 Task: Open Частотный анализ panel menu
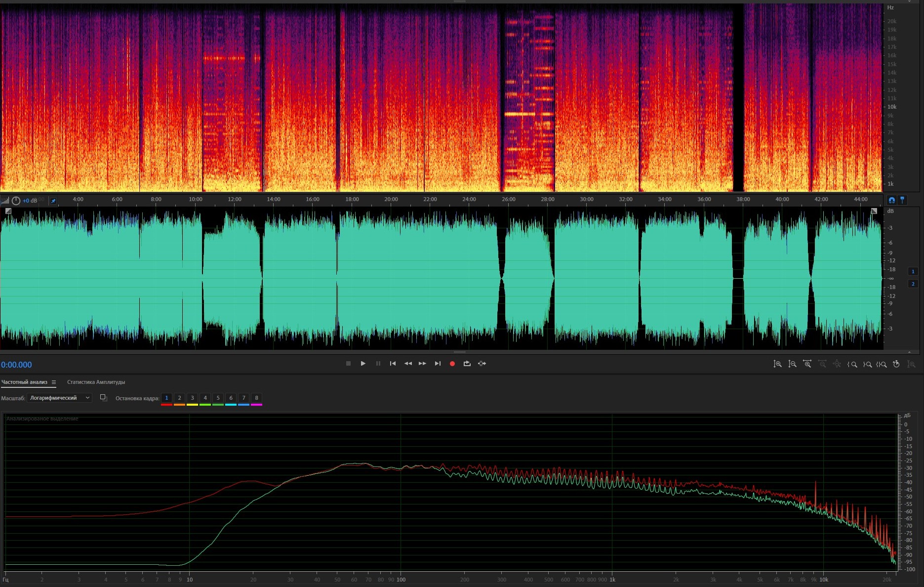[54, 382]
